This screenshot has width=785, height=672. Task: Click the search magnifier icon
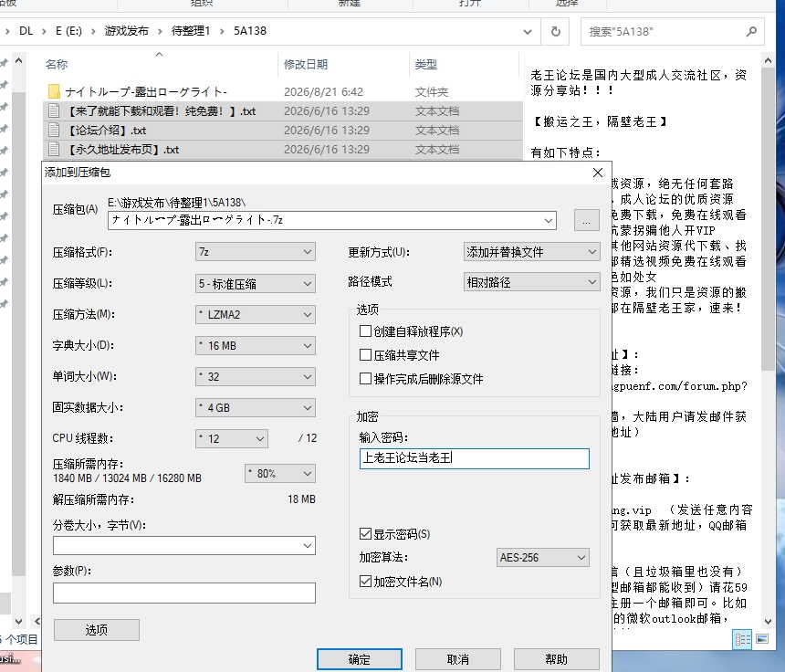click(x=751, y=32)
